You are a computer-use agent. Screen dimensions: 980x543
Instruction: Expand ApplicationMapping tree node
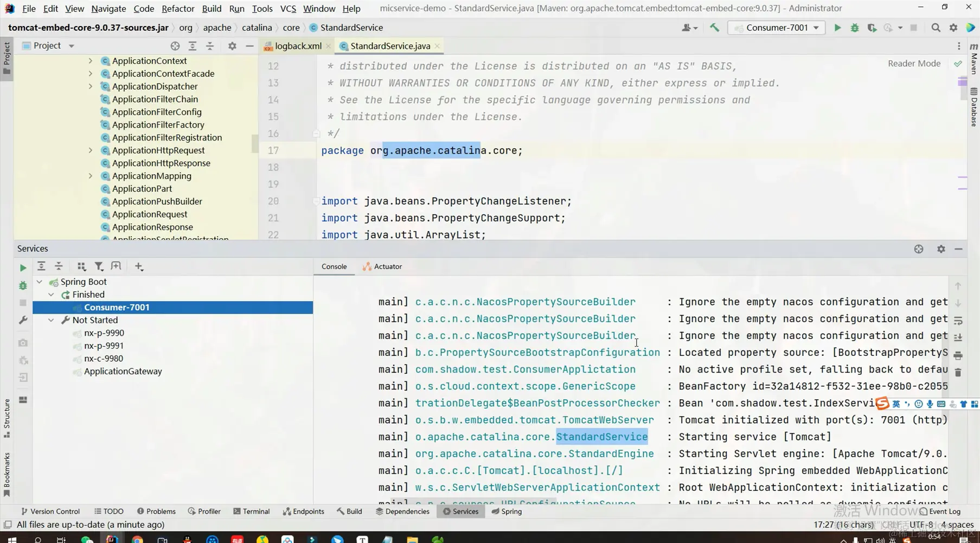[x=91, y=176]
